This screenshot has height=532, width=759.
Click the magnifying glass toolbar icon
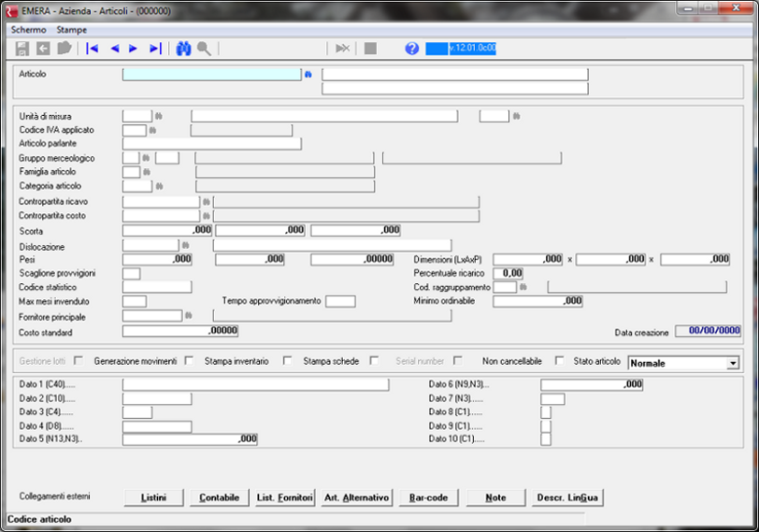(205, 49)
